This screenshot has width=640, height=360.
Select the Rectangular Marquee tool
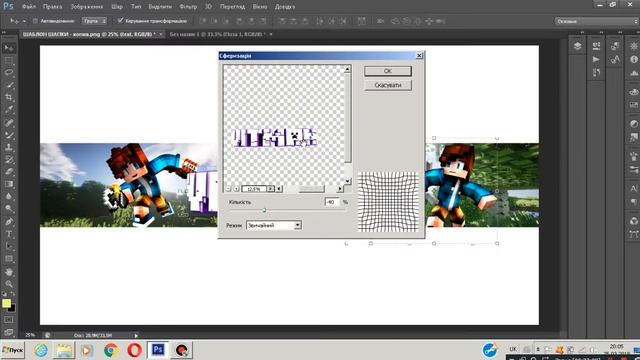9,61
